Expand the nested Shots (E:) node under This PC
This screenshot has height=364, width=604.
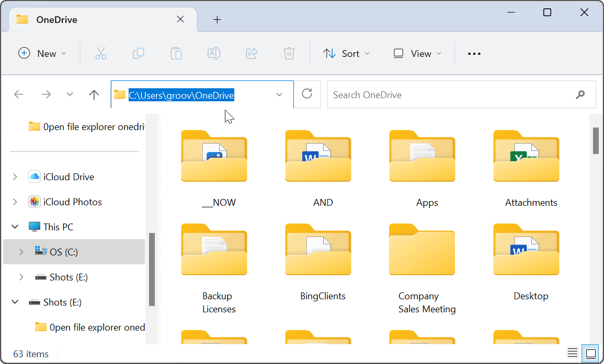21,277
